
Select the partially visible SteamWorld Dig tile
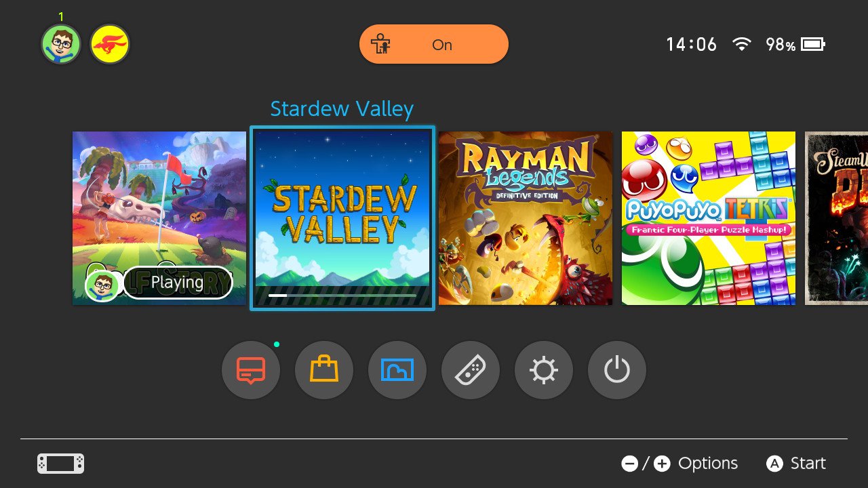[836, 218]
